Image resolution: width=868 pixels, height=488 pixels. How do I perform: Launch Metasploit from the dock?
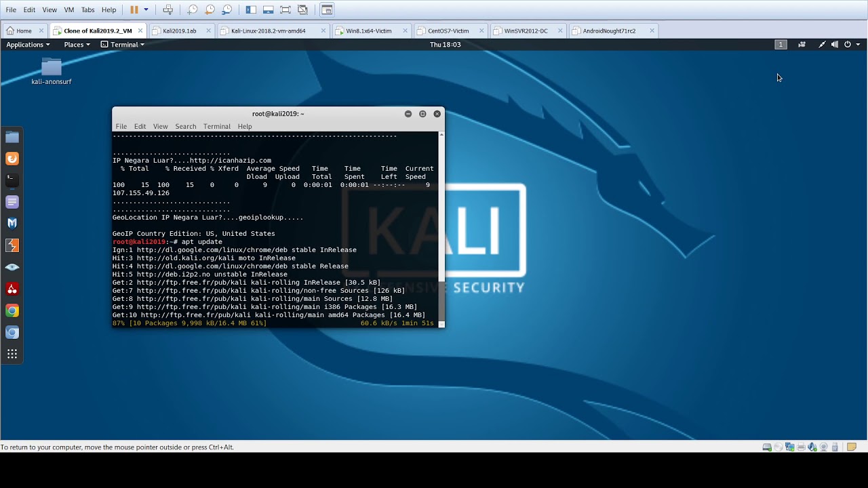(12, 224)
